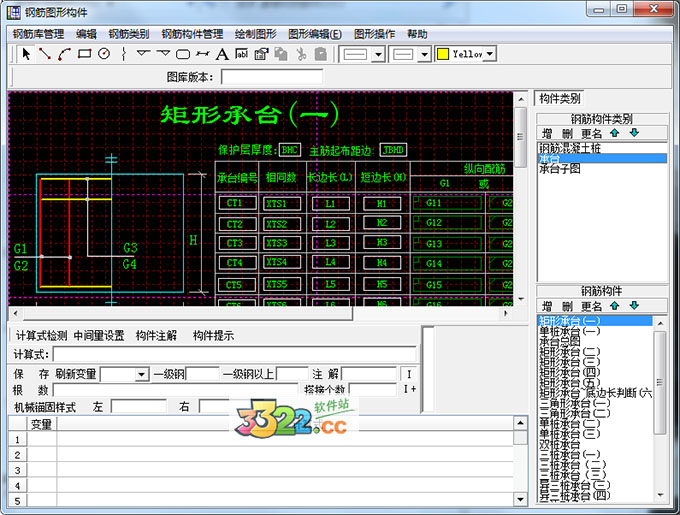Select the circle drawing tool
680x515 pixels.
coord(104,54)
